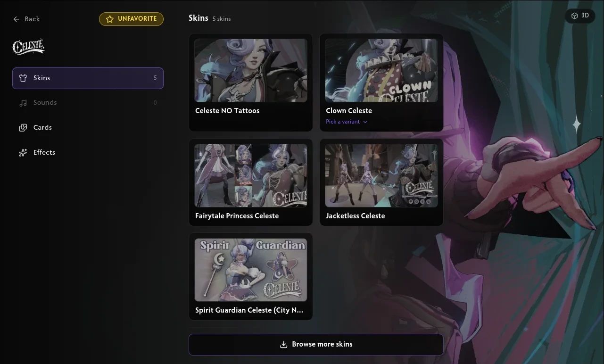The image size is (604, 364).
Task: Click the '5 skins' count text
Action: (222, 19)
